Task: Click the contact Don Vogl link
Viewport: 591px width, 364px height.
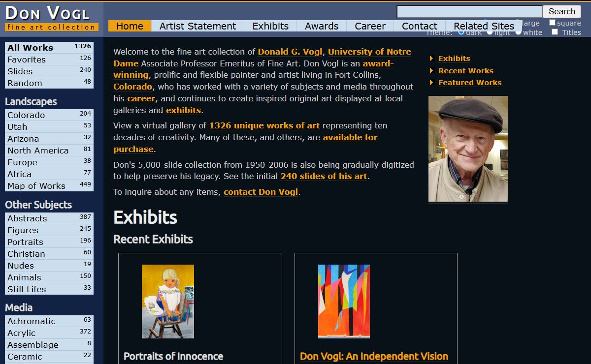Action: coord(261,192)
